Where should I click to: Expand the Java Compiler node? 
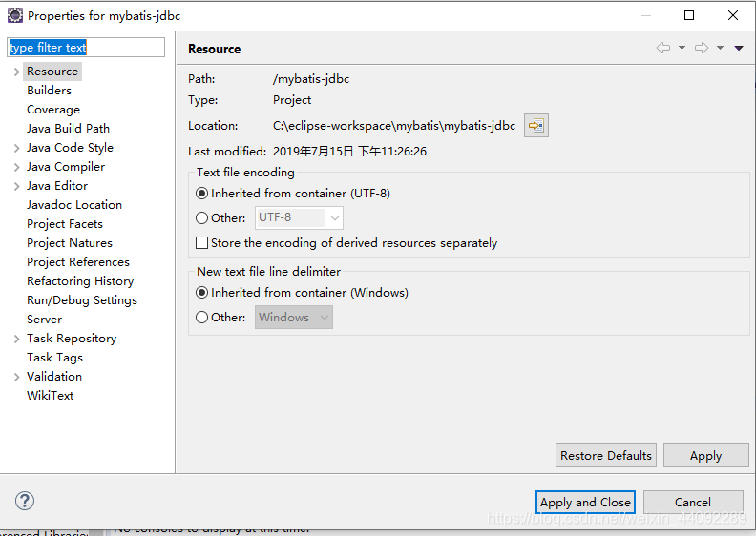tap(17, 167)
